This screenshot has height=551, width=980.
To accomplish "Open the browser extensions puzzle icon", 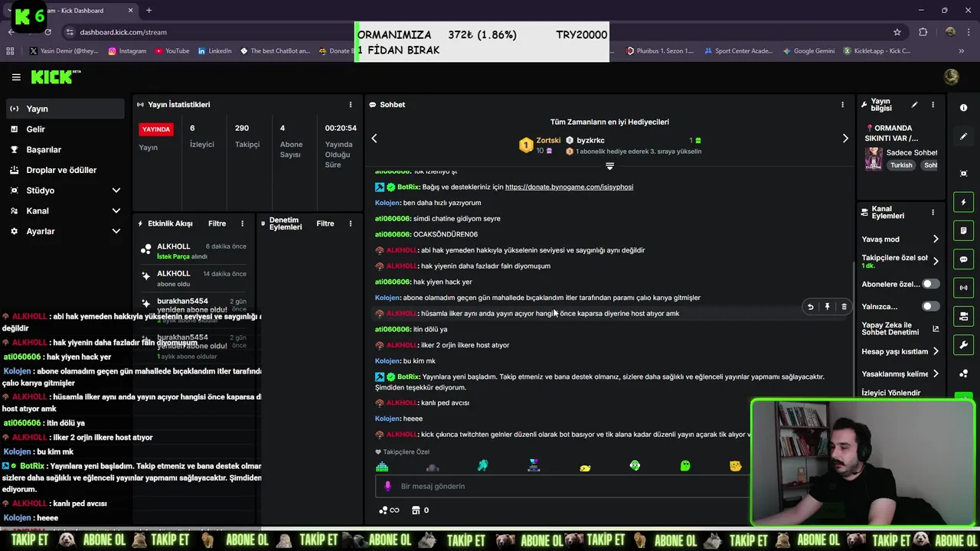I will pos(923,32).
